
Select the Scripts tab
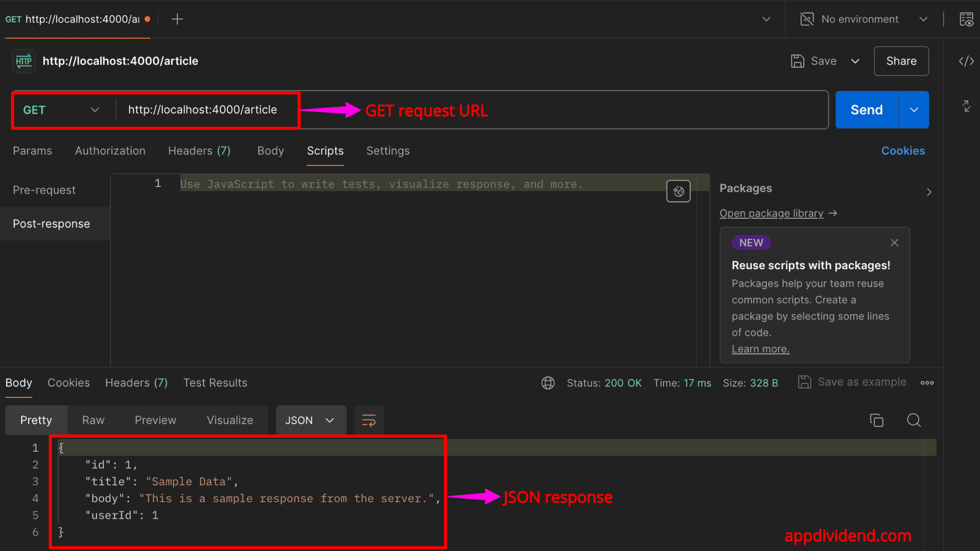324,150
